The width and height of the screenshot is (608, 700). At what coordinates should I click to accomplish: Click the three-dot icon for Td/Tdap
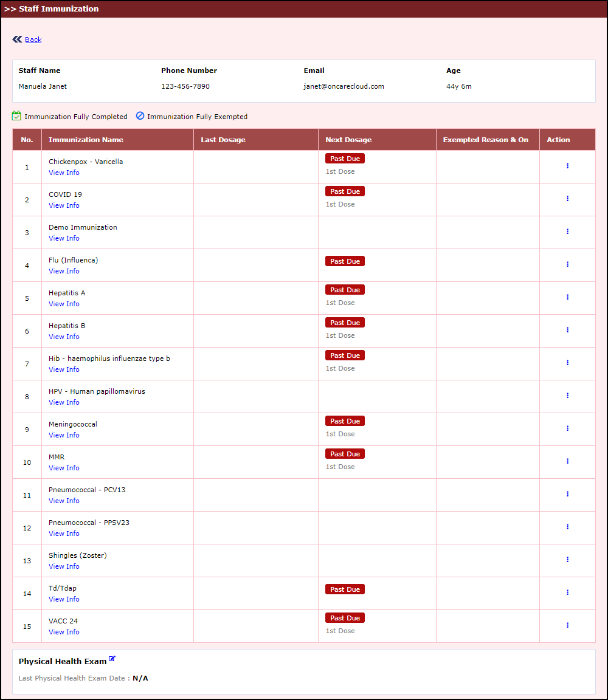pos(567,592)
